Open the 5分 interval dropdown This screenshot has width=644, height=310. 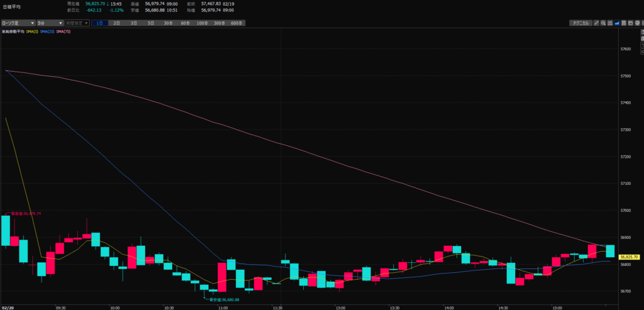click(x=49, y=23)
